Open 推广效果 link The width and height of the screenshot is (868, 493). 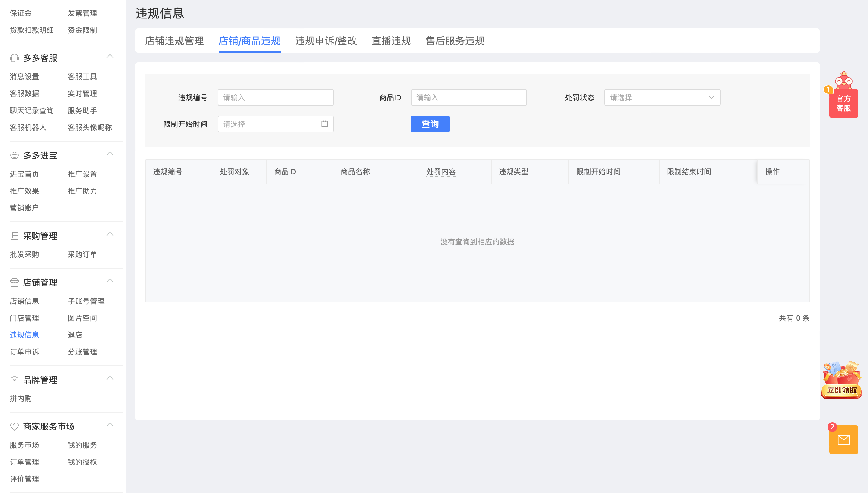click(24, 191)
